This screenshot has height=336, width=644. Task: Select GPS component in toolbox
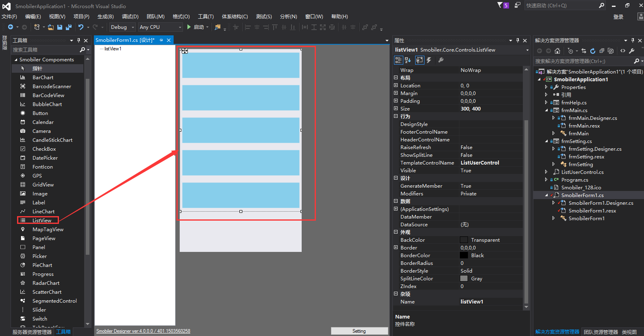(37, 176)
